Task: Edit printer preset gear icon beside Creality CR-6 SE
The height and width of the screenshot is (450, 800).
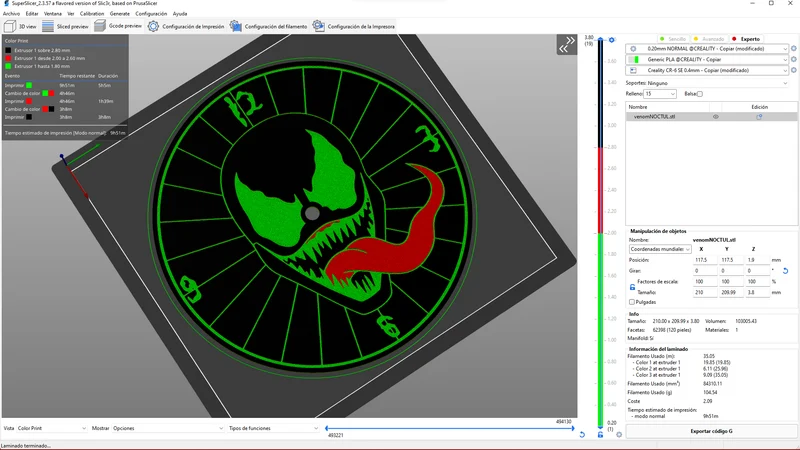Action: [794, 70]
